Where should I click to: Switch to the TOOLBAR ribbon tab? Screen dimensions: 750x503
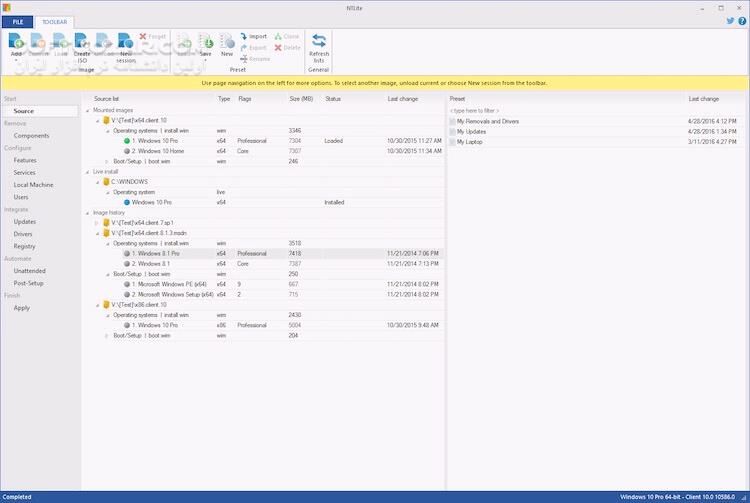(x=55, y=20)
